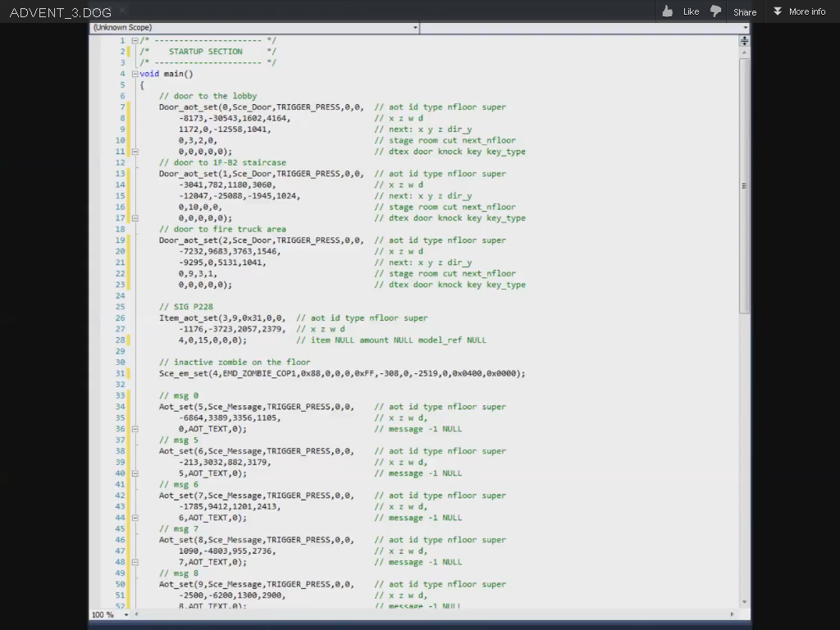Toggle the outlining box at line 17
Screen dimensions: 840x630
click(x=135, y=218)
